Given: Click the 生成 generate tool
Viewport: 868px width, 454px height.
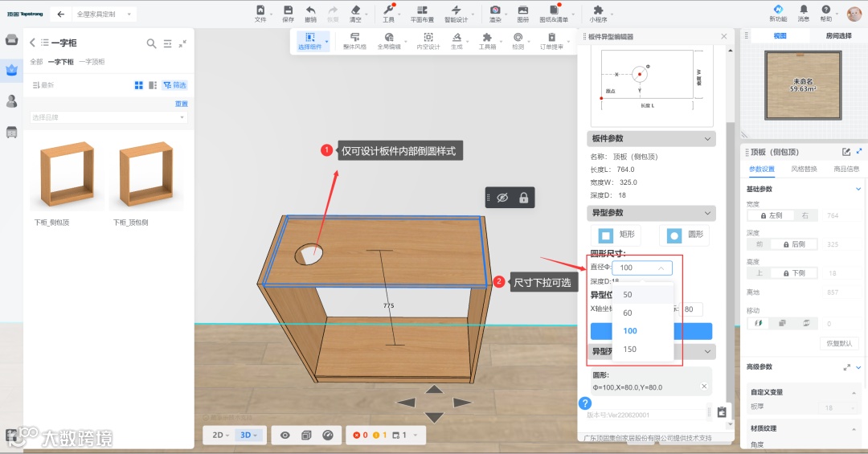Looking at the screenshot, I should coord(457,41).
